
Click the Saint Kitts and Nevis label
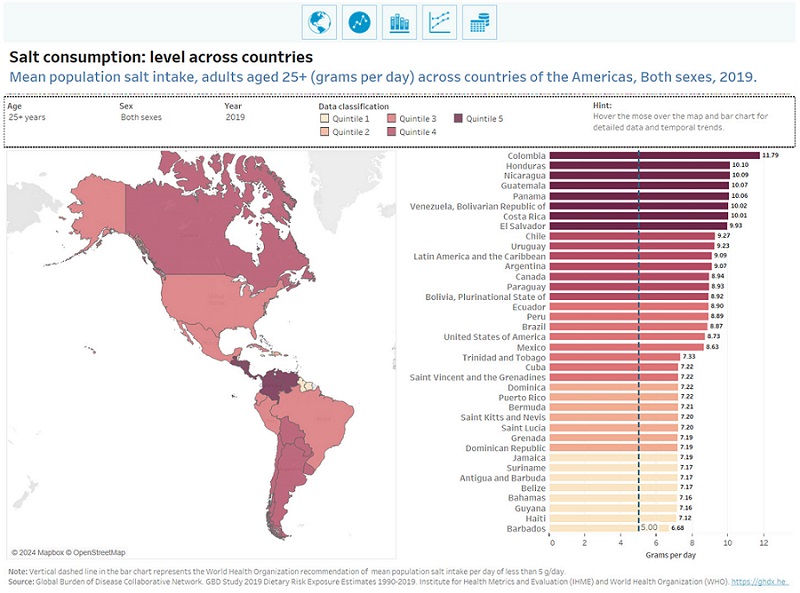tap(503, 417)
